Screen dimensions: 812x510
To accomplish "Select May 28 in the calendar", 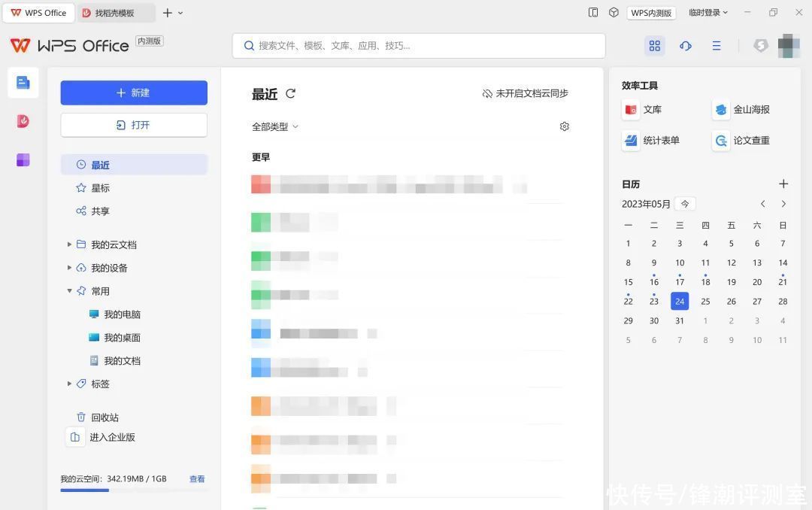I will coord(783,301).
